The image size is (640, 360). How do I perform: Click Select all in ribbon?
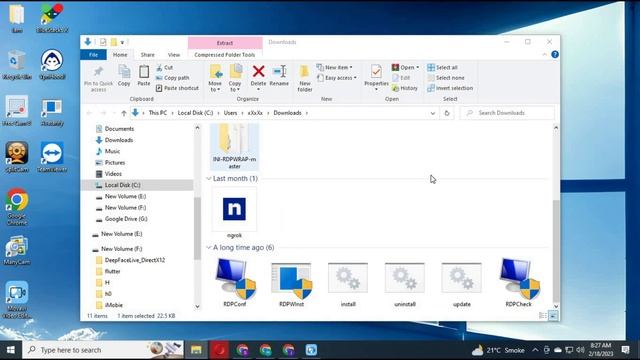click(442, 67)
